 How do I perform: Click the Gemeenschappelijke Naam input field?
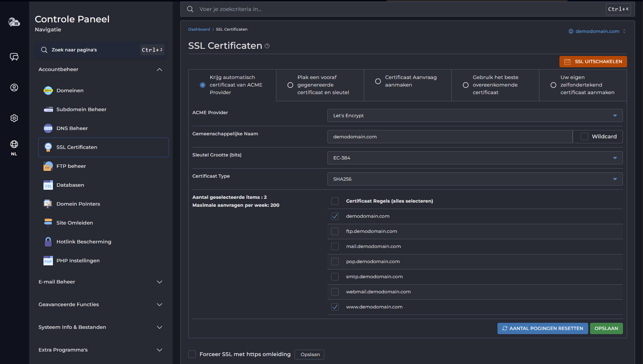click(450, 137)
